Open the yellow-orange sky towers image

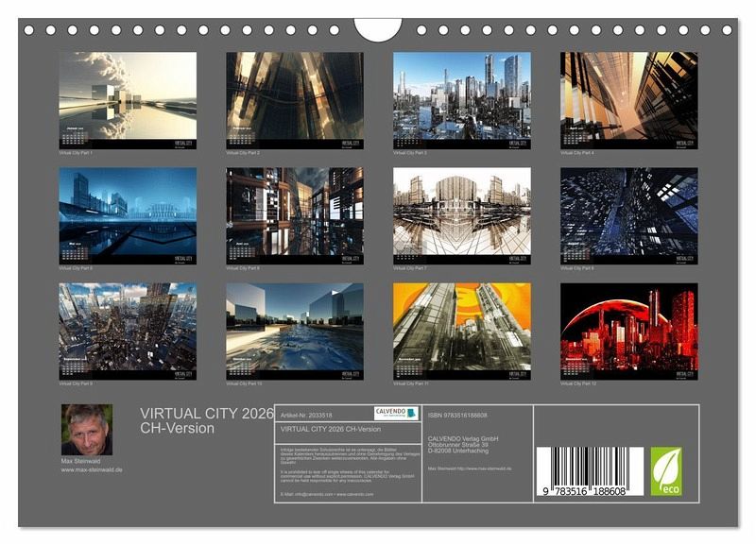462,332
